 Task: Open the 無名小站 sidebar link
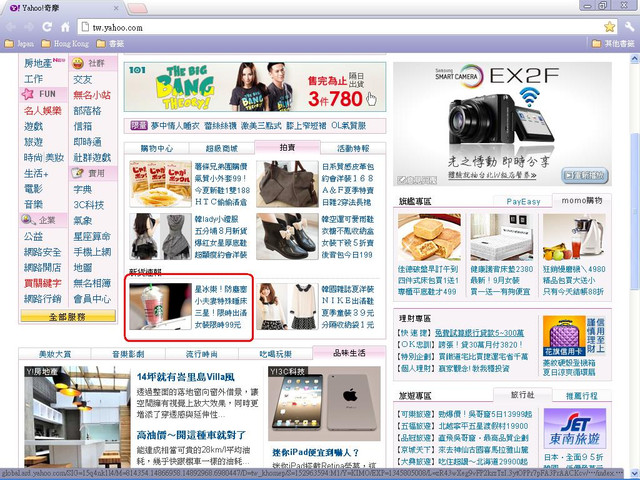click(92, 95)
